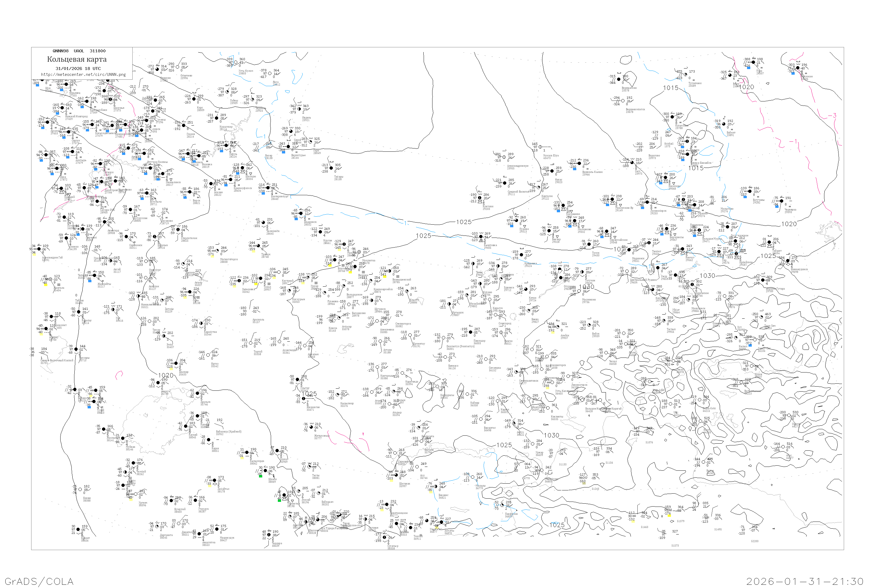Viewport: 882px width, 588px height.
Task: Click the 2026-01-31-21:30 timestamp
Action: (805, 581)
